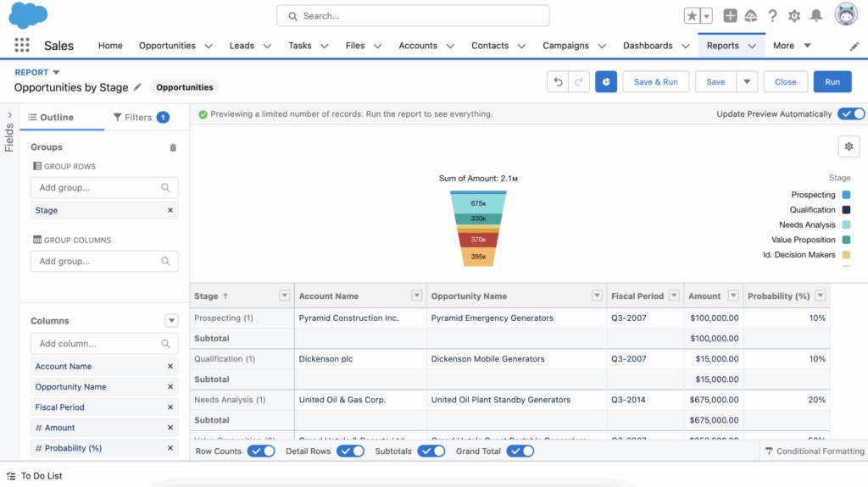
Task: Remove Amount column
Action: pyautogui.click(x=170, y=428)
